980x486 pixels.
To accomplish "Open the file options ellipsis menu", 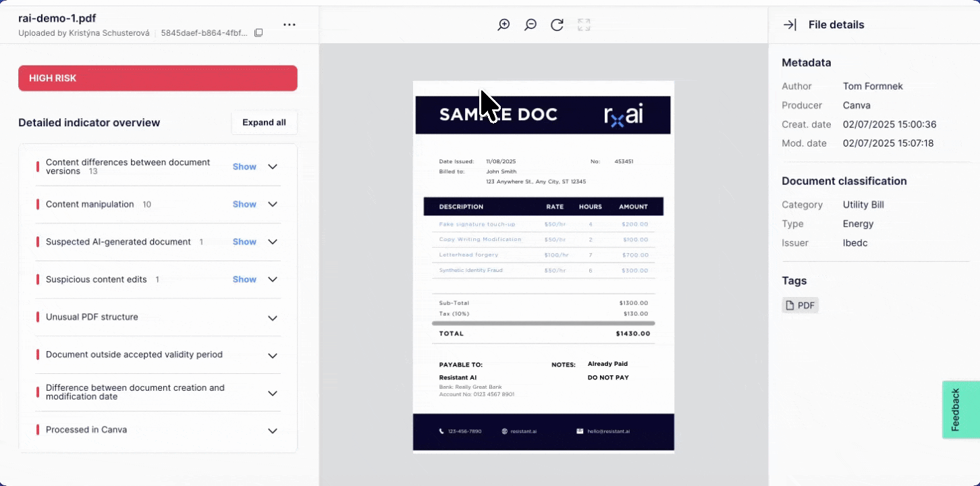I will [x=290, y=24].
